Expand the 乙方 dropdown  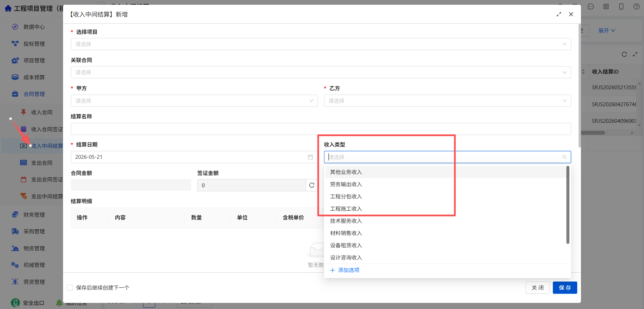[447, 101]
